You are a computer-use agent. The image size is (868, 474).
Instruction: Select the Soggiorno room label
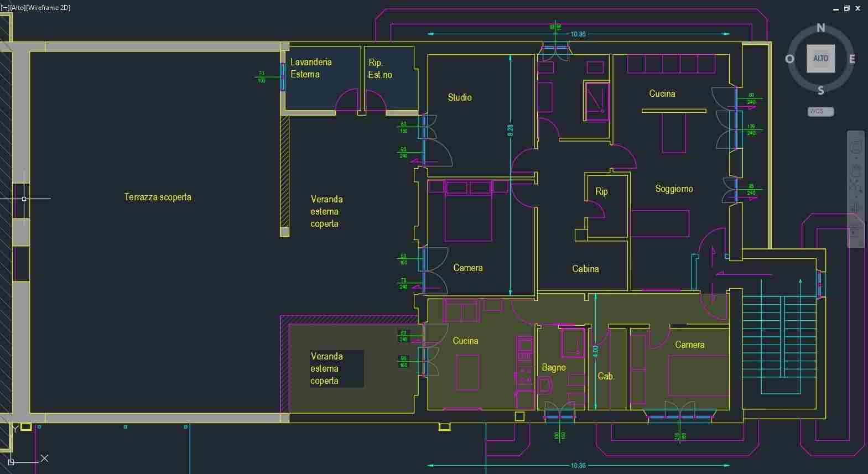pyautogui.click(x=674, y=189)
